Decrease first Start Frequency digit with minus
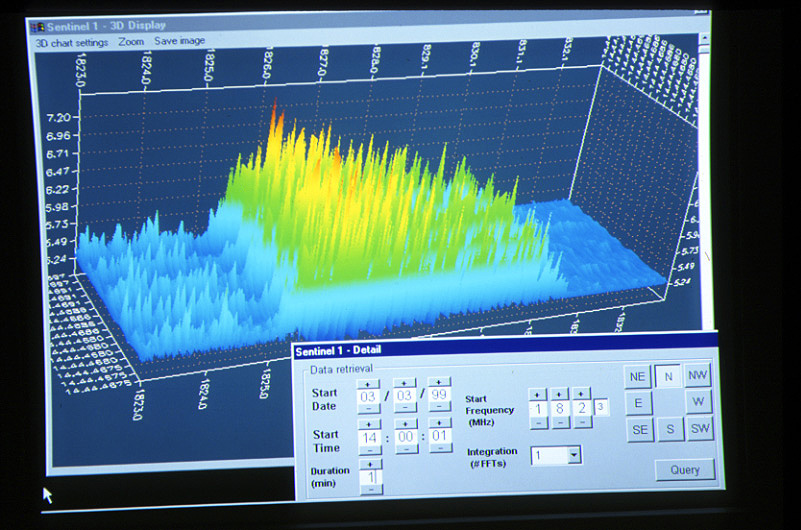801x530 pixels. point(539,423)
